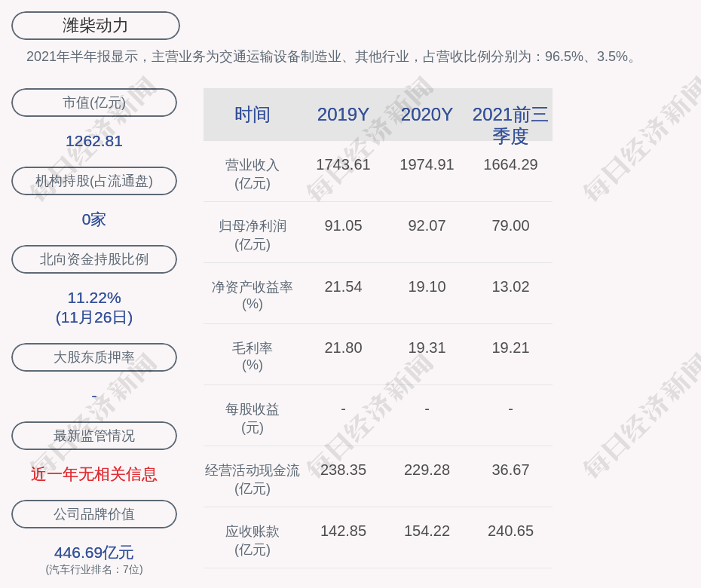Click receivables value 154.22
The width and height of the screenshot is (701, 588).
(427, 531)
